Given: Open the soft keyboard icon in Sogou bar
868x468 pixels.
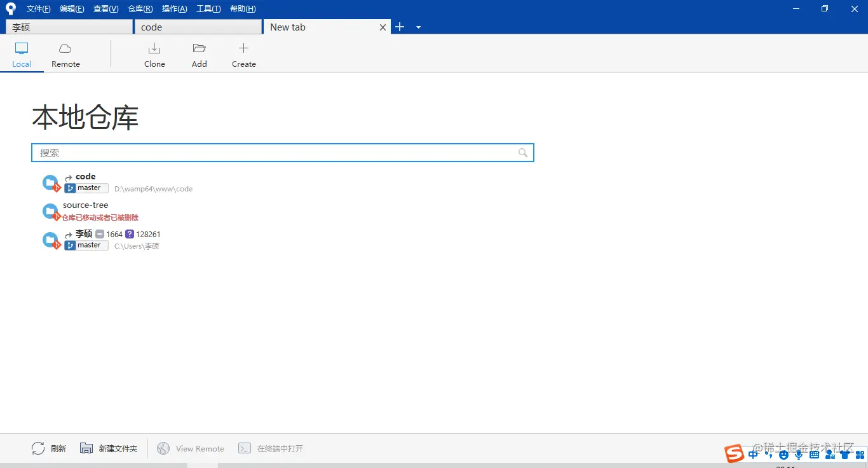Looking at the screenshot, I should 814,455.
